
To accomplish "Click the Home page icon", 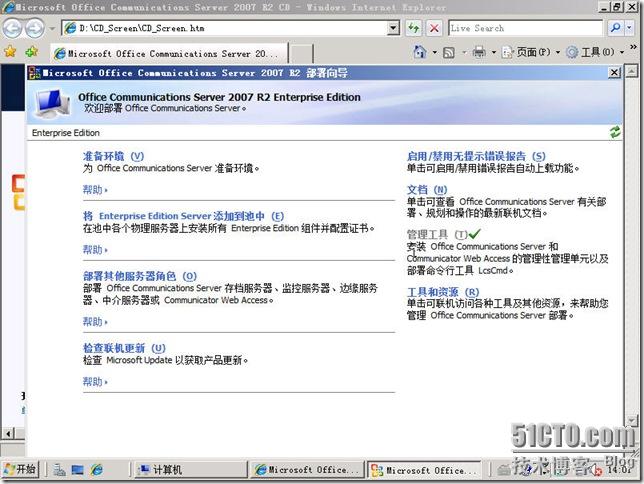I will (420, 52).
